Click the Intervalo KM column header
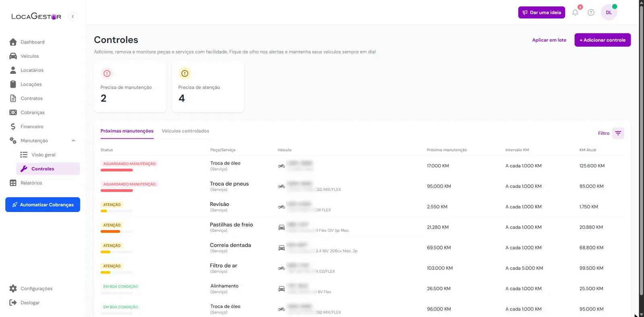Screen dimensions: 644x317 coord(517,150)
